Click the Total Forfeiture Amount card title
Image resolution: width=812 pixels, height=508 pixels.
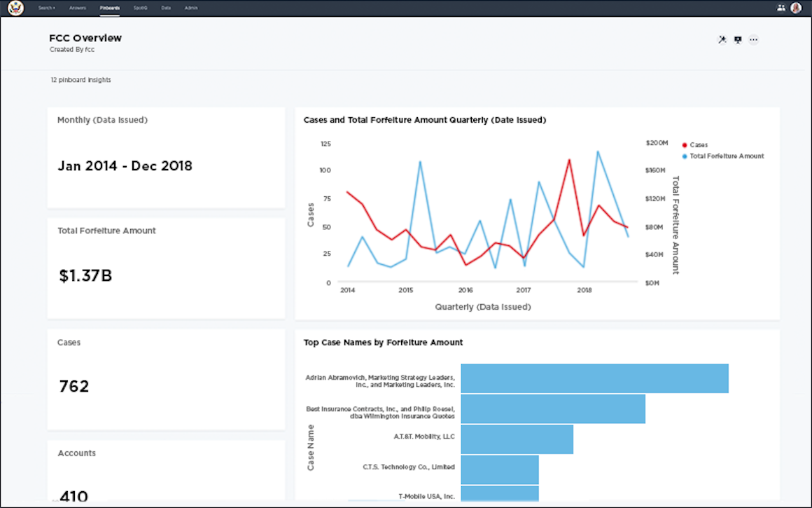(106, 231)
